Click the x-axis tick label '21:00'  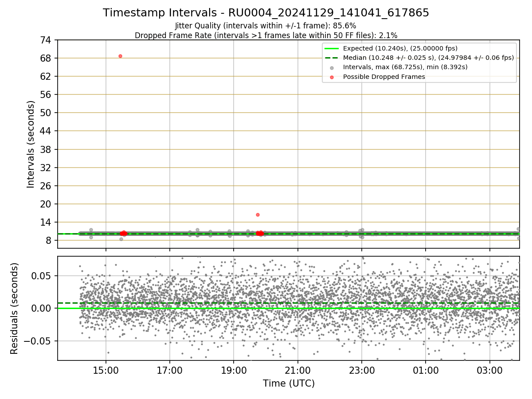pyautogui.click(x=297, y=370)
